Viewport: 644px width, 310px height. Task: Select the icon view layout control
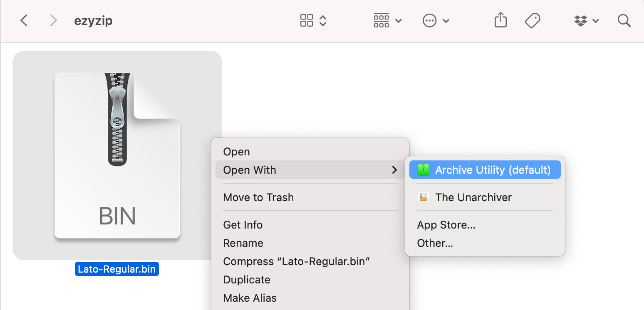click(307, 20)
